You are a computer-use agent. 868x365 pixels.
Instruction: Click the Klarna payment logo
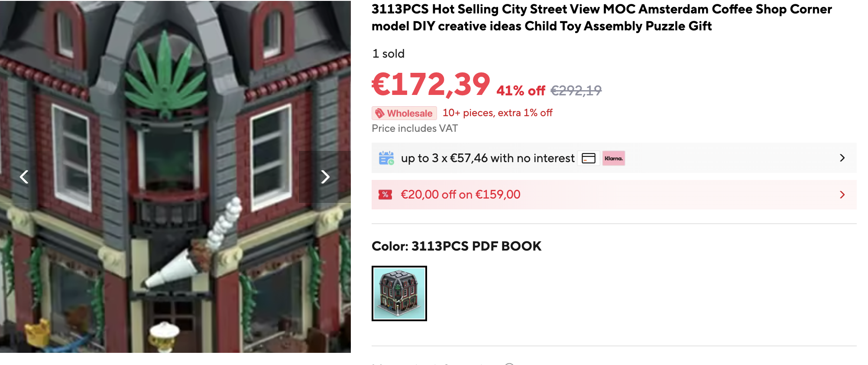tap(613, 158)
